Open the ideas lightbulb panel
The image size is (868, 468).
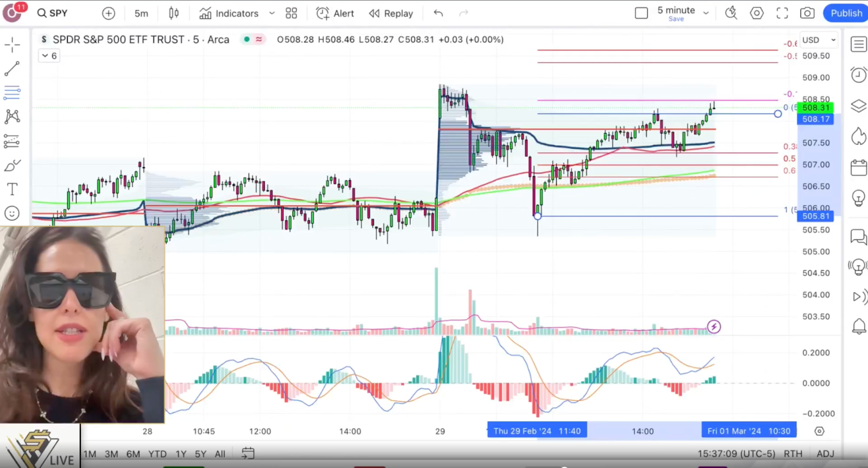(x=858, y=198)
